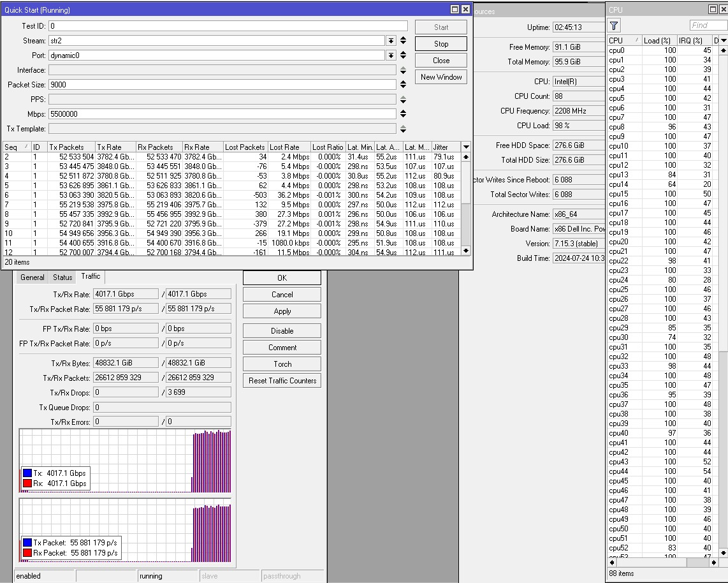Viewport: 728px width, 583px height.
Task: Click the packet rate traffic graph
Action: tap(125, 530)
